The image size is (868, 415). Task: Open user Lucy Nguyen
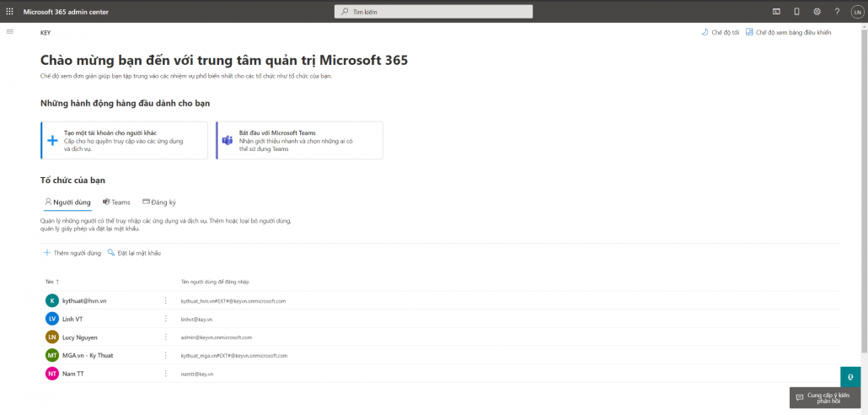[80, 337]
